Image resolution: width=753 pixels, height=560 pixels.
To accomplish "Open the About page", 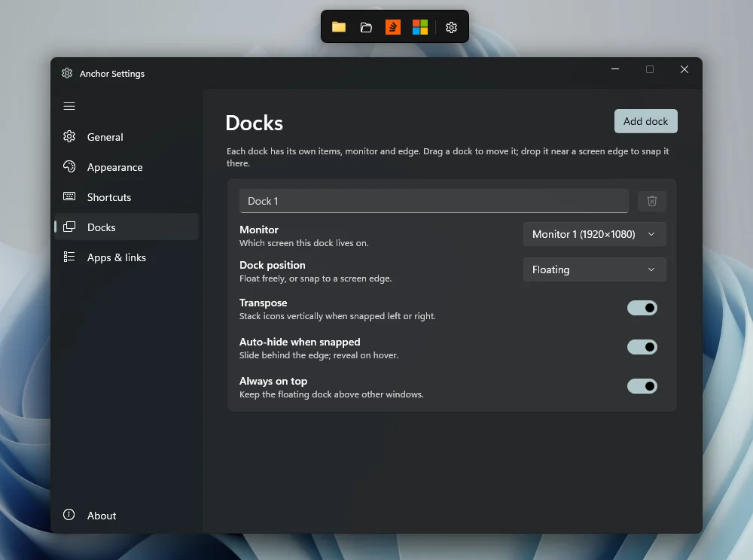I will [x=127, y=516].
